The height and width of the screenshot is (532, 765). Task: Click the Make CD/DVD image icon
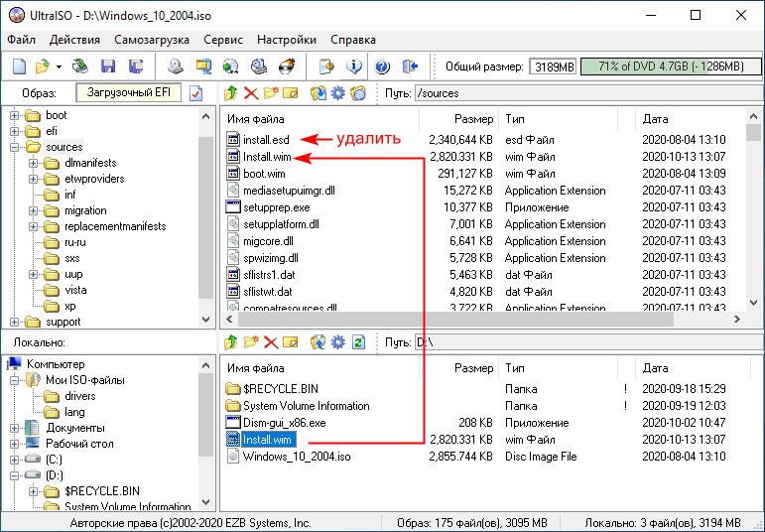click(x=176, y=66)
